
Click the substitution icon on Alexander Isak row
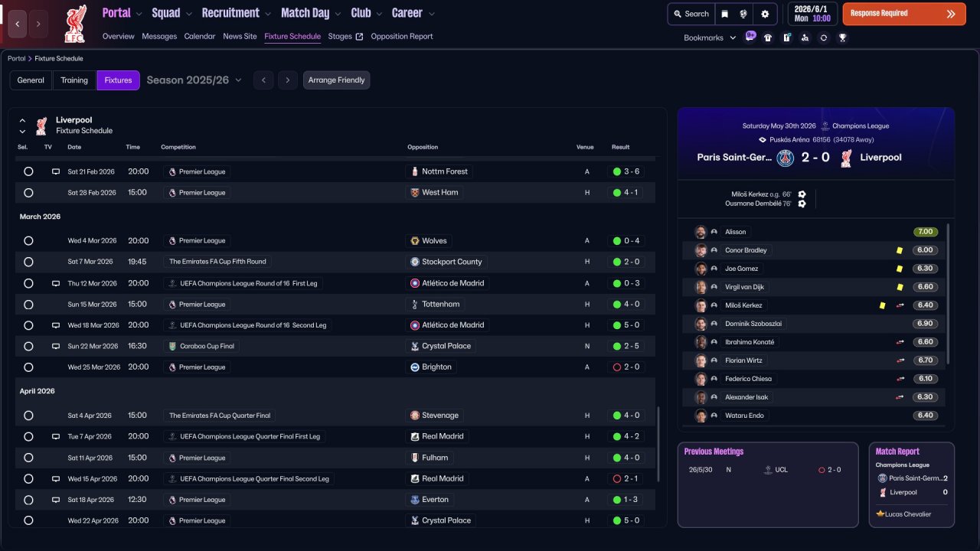click(x=900, y=397)
